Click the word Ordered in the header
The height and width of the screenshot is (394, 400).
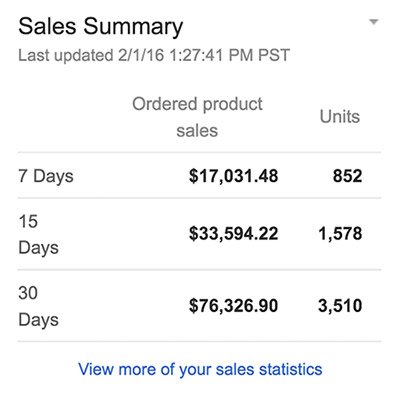(165, 104)
